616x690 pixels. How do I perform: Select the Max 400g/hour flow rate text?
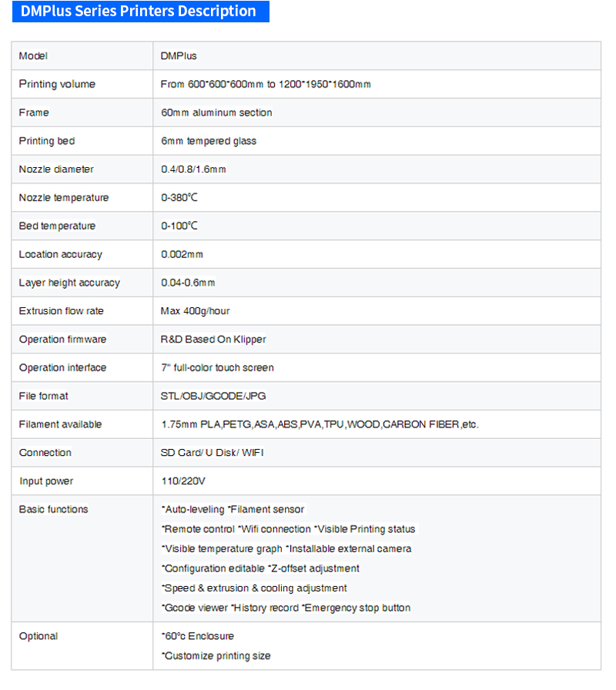click(x=196, y=311)
